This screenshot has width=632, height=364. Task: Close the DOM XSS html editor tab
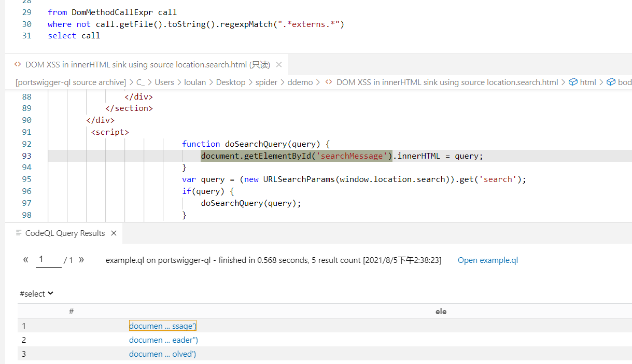(279, 65)
